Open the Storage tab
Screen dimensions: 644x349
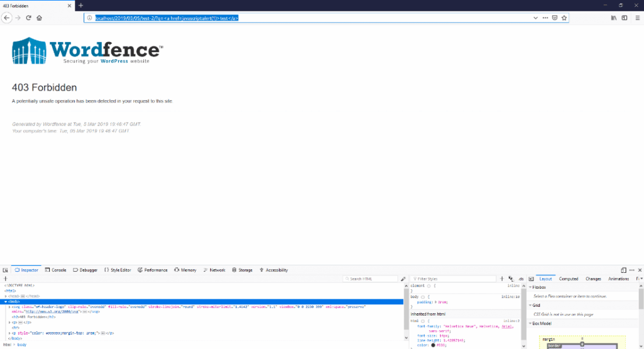coord(242,270)
